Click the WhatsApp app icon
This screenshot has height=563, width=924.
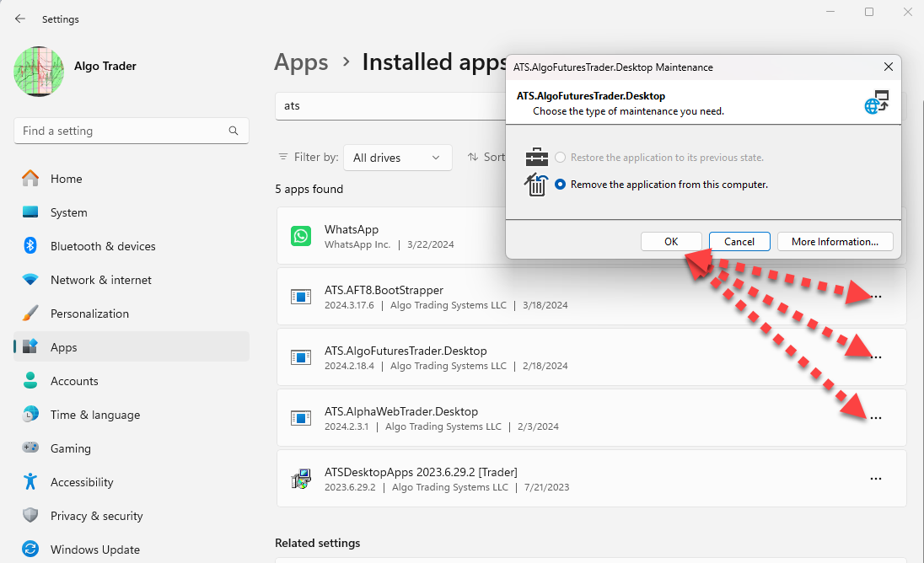click(x=300, y=235)
